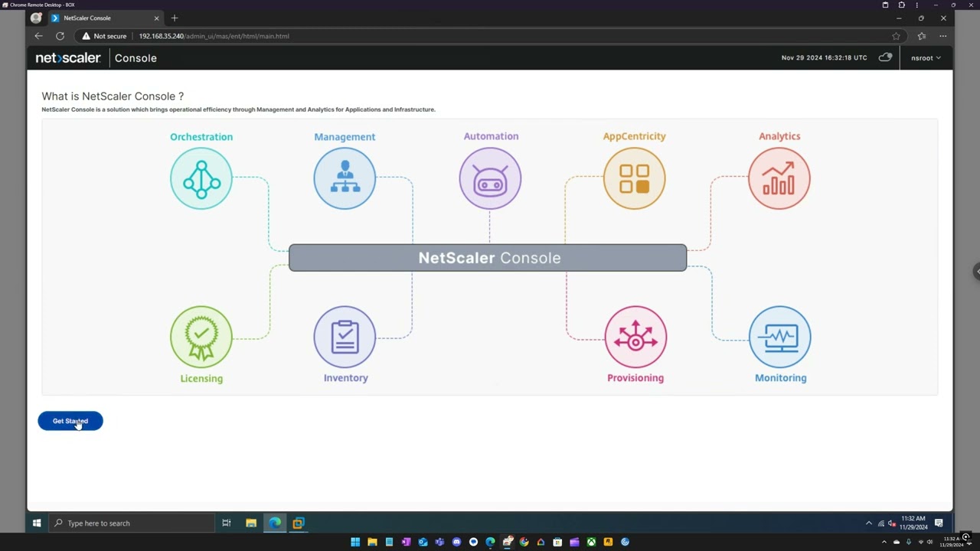Open Task View in remote taskbar

coord(227,523)
